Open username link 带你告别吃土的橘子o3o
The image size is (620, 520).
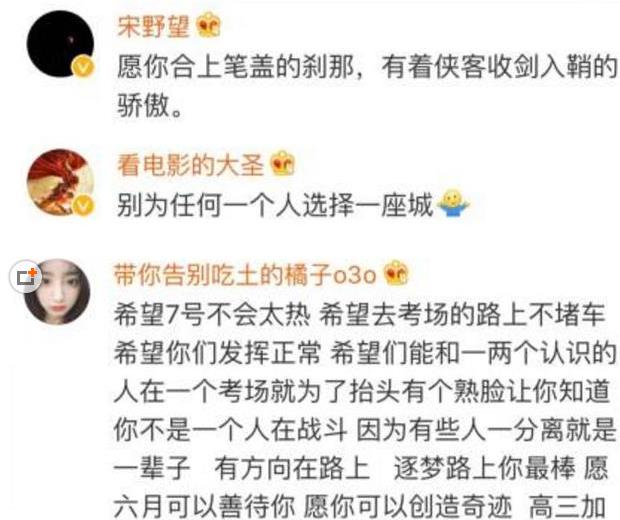pyautogui.click(x=245, y=275)
